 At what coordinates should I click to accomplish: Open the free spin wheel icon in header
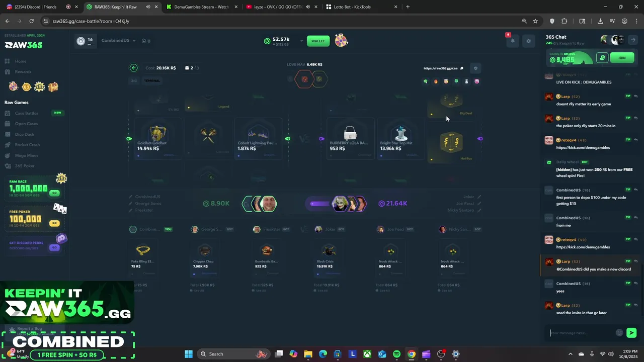pos(341,41)
